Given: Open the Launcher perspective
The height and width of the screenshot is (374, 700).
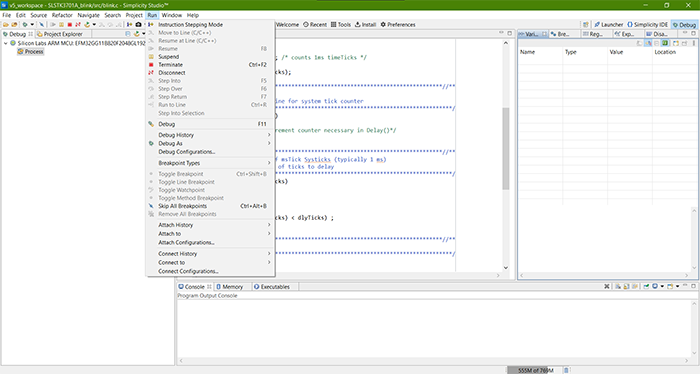Looking at the screenshot, I should point(608,25).
